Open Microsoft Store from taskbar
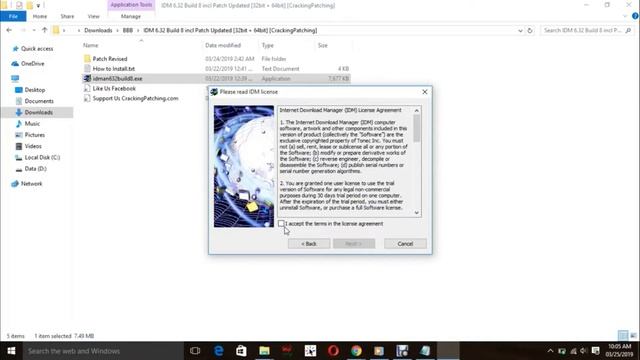Image resolution: width=640 pixels, height=360 pixels. click(x=241, y=351)
